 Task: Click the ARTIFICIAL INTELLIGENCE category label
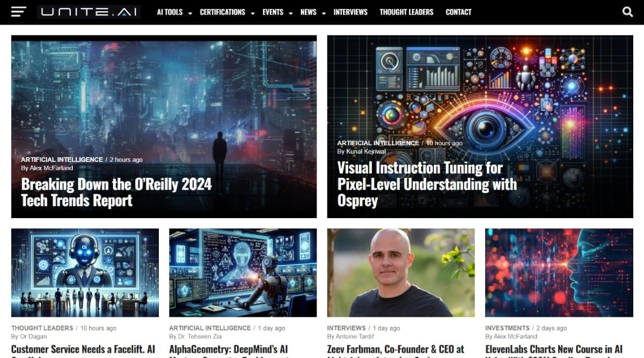tap(61, 159)
